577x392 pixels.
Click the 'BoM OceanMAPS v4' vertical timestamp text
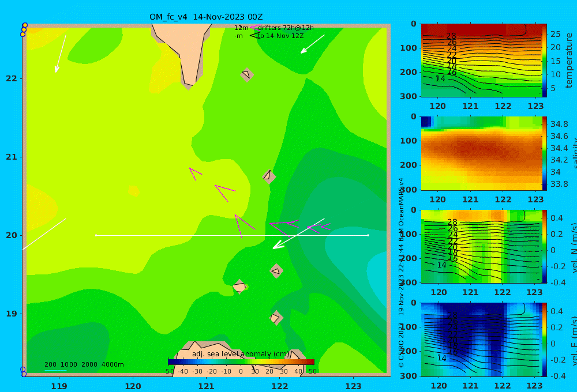click(401, 210)
